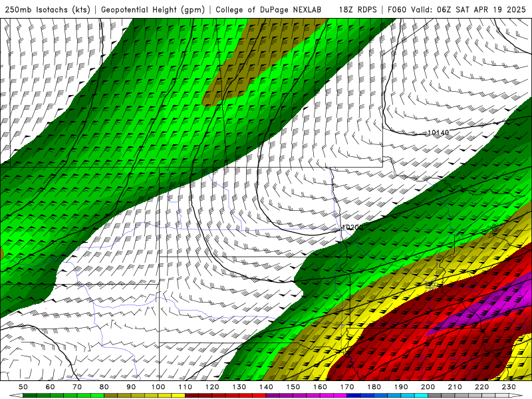This screenshot has width=532, height=399.
Task: Click the 80 value on the color legend
Action: click(104, 387)
